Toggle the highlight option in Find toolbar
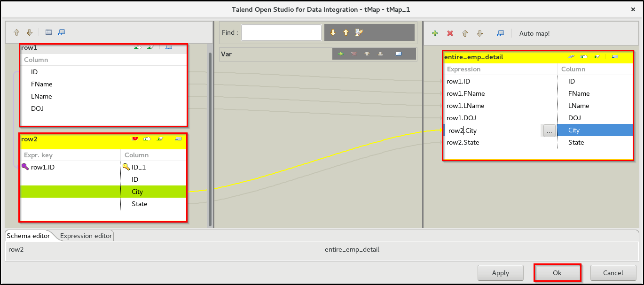This screenshot has height=285, width=644. (359, 32)
